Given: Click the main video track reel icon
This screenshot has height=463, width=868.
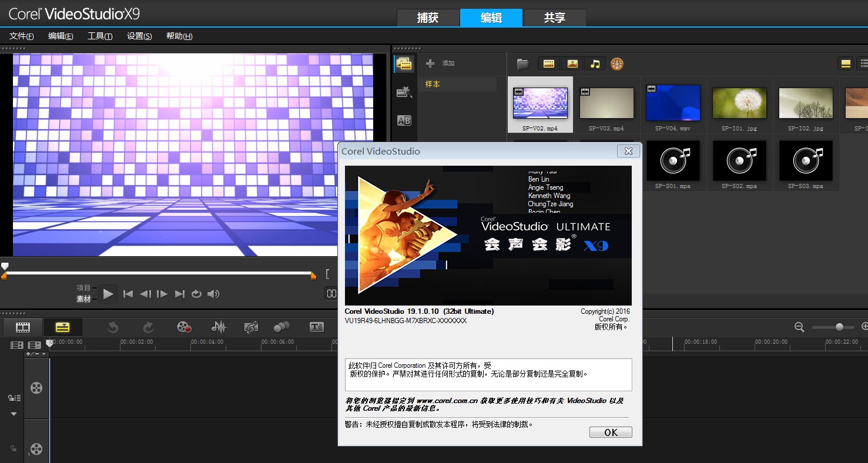Looking at the screenshot, I should click(36, 388).
